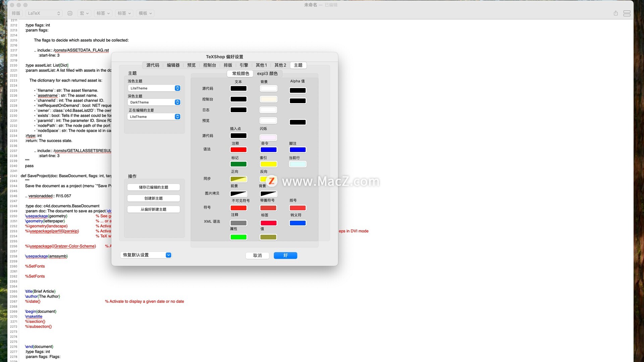The width and height of the screenshot is (644, 362).
Task: Open the 图片拷贝 背景 swatch
Action: [x=268, y=194]
